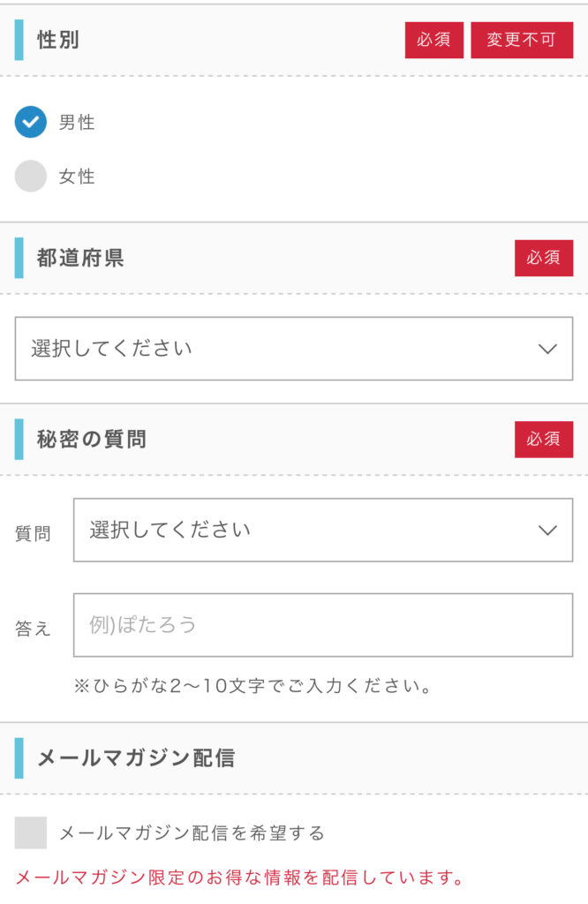Image resolution: width=588 pixels, height=904 pixels.
Task: Click the 性別 section heading
Action: click(x=58, y=40)
